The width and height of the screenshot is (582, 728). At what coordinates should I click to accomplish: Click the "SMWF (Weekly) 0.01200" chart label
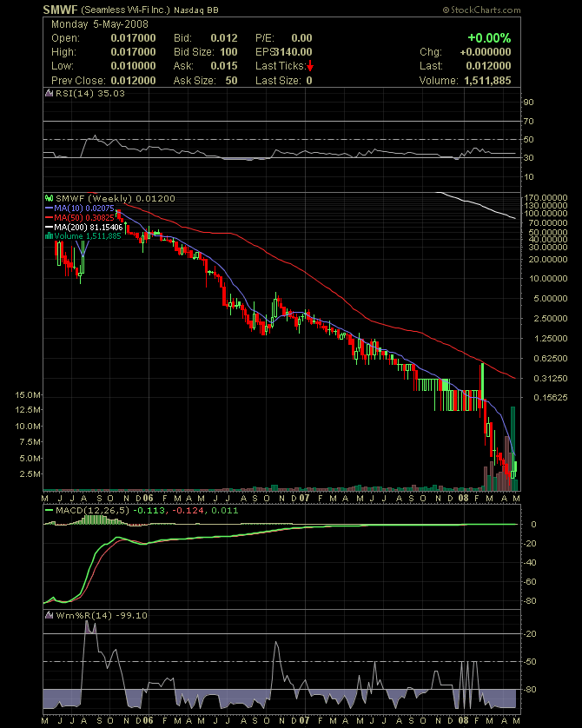point(116,198)
